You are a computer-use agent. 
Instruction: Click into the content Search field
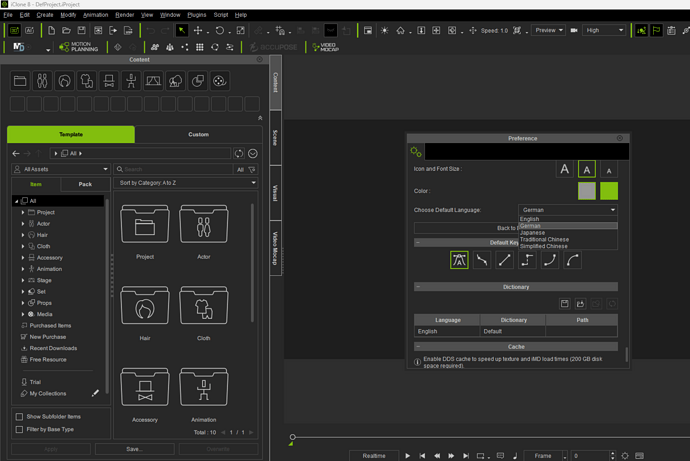pyautogui.click(x=173, y=169)
